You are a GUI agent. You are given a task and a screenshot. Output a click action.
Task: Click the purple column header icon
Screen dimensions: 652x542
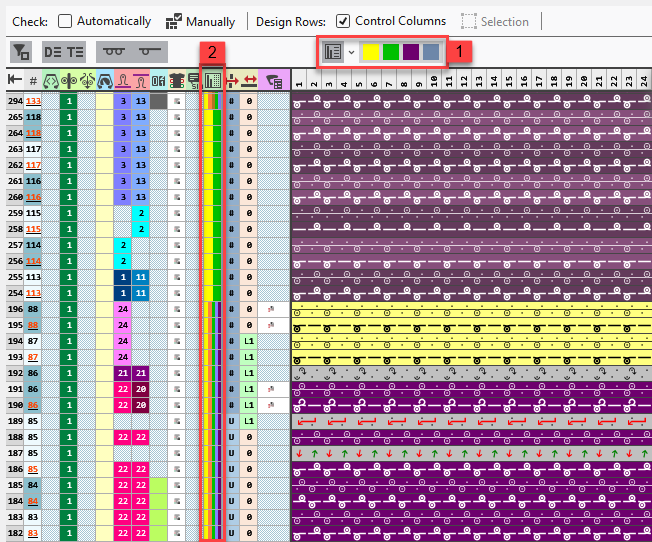271,81
